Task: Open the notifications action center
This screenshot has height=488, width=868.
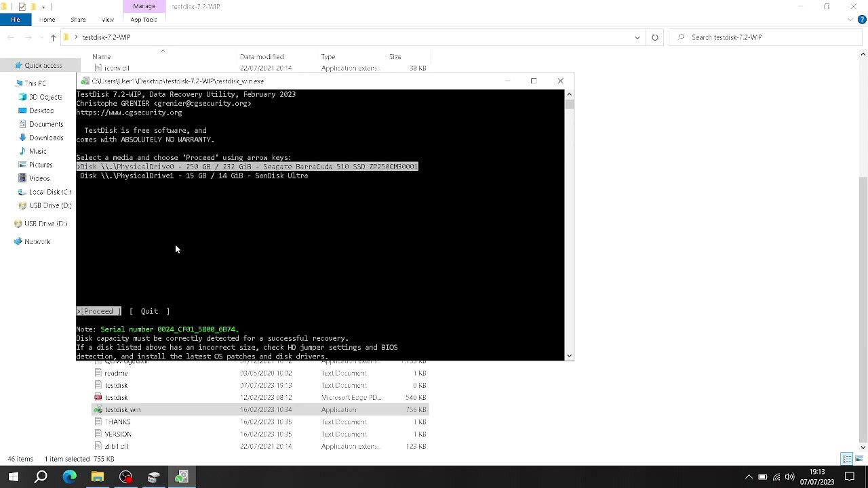Action: tap(850, 477)
